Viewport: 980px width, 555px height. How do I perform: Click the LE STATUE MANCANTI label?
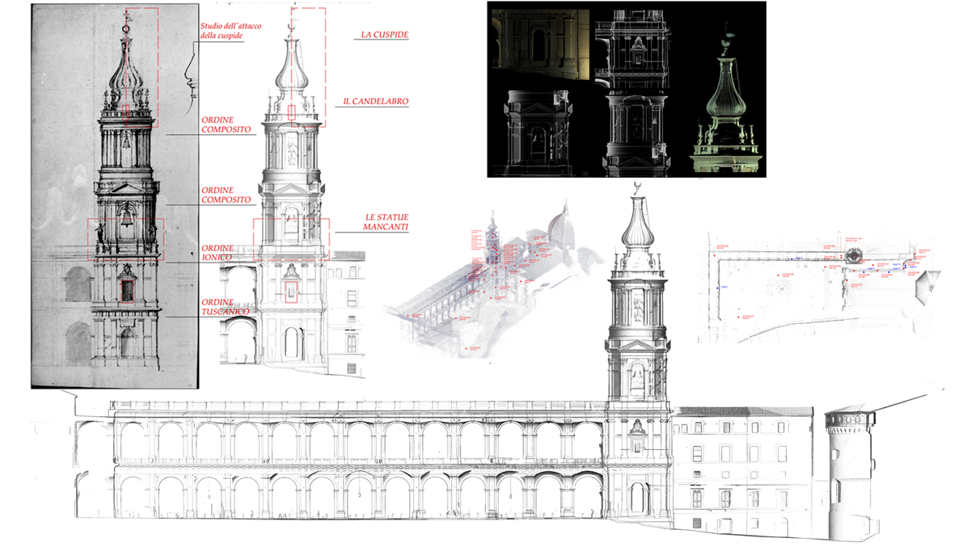click(386, 222)
